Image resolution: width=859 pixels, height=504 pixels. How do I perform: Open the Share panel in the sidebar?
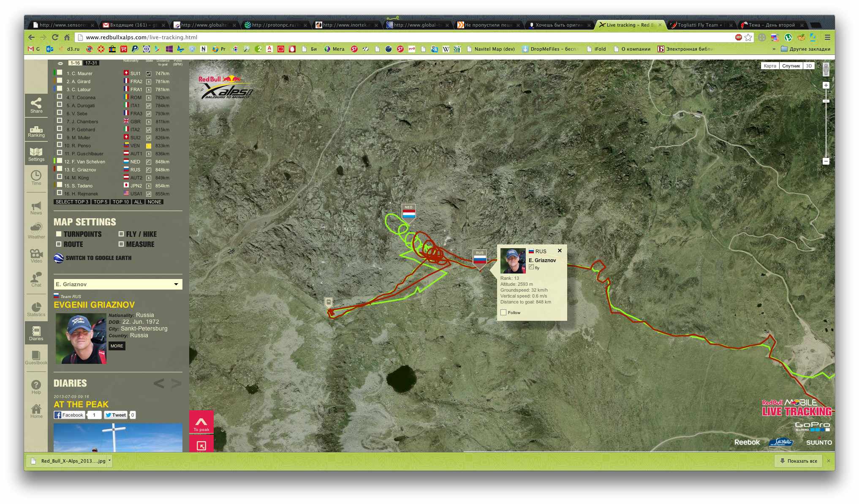click(x=36, y=105)
